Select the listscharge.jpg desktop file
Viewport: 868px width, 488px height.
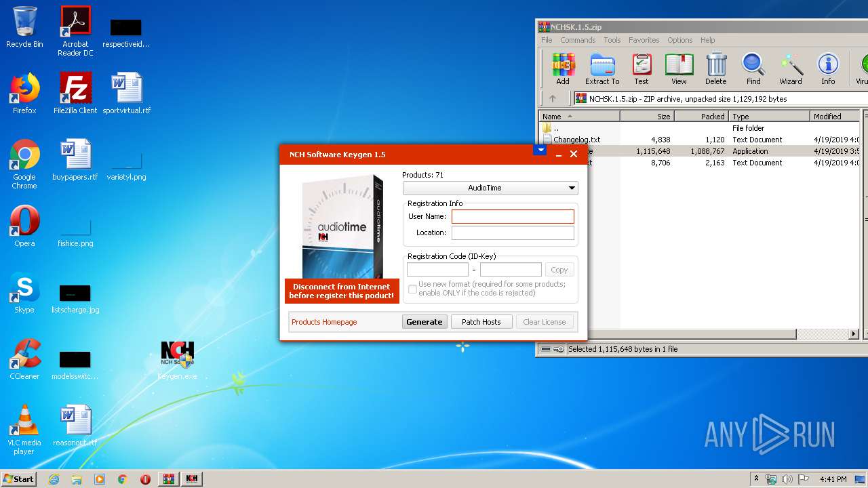75,297
